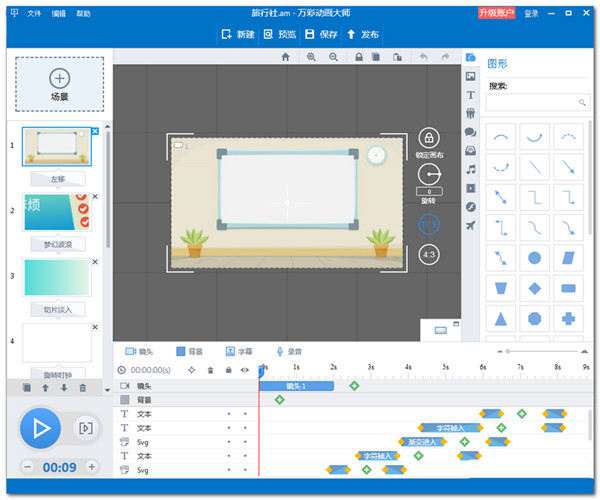Open the 梦幻波浪 transition selector
The width and height of the screenshot is (600, 500).
click(x=56, y=244)
